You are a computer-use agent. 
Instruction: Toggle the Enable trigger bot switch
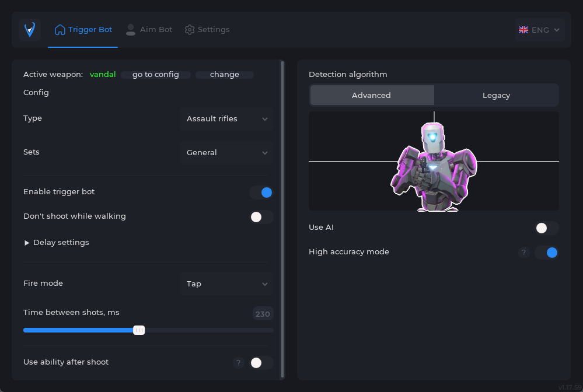(261, 192)
